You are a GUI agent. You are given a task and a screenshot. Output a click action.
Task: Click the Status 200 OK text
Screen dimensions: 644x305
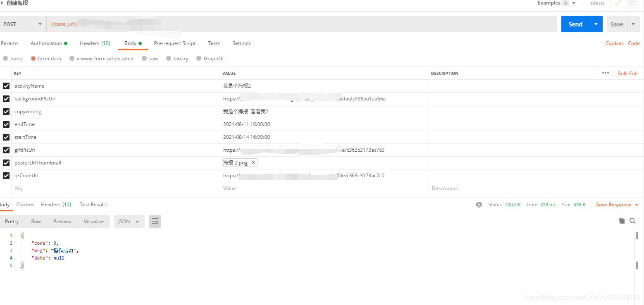(504, 205)
